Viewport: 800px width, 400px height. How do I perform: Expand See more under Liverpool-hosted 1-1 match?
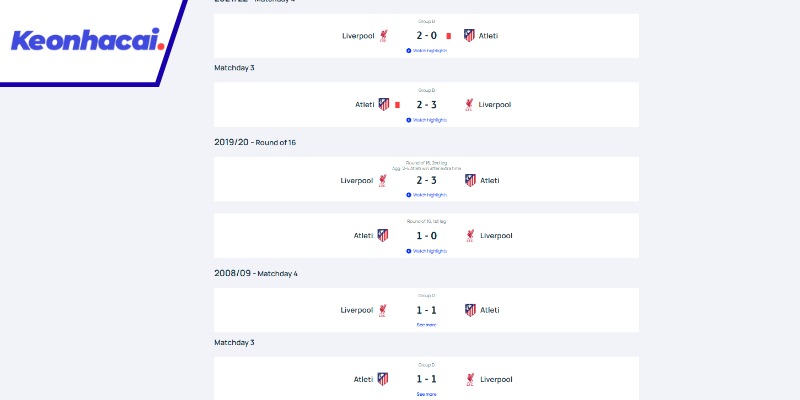pos(427,325)
